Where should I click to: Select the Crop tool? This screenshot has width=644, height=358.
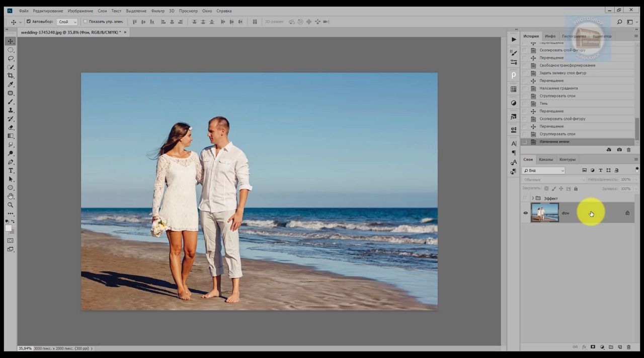[x=11, y=76]
